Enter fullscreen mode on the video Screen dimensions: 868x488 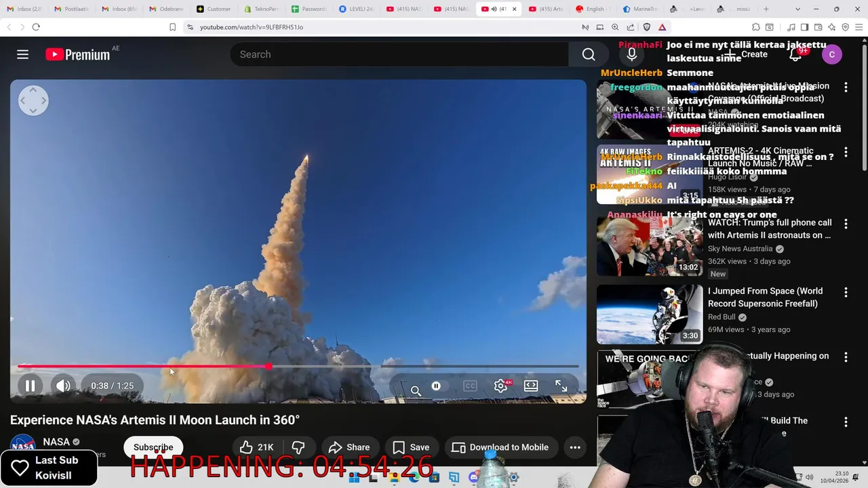pyautogui.click(x=561, y=386)
